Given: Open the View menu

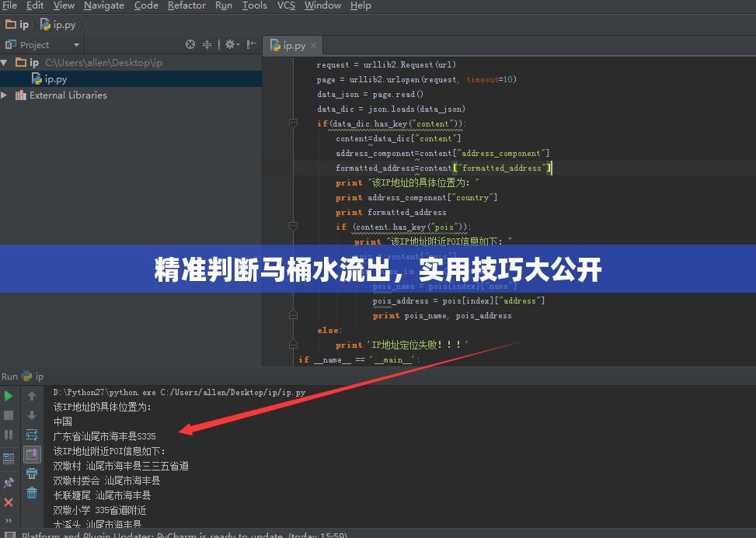Looking at the screenshot, I should click(64, 5).
